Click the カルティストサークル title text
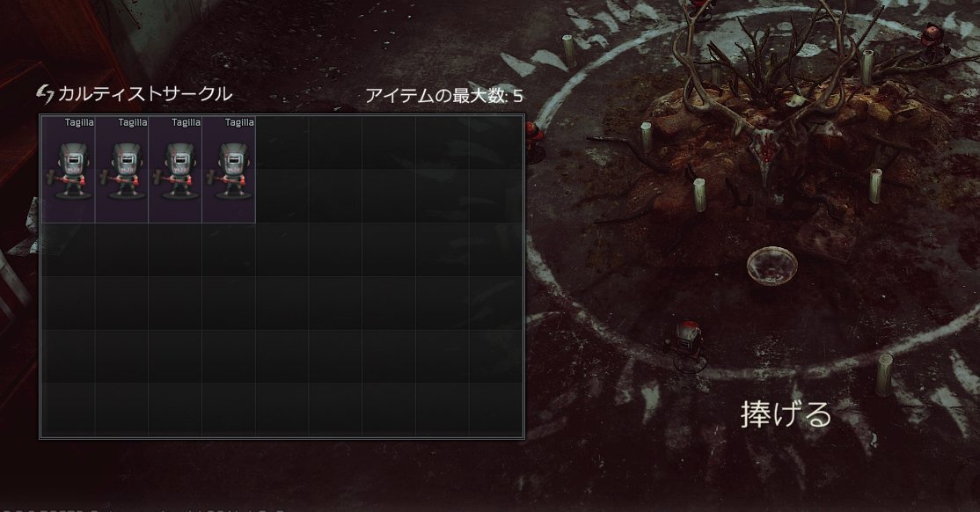 point(145,94)
